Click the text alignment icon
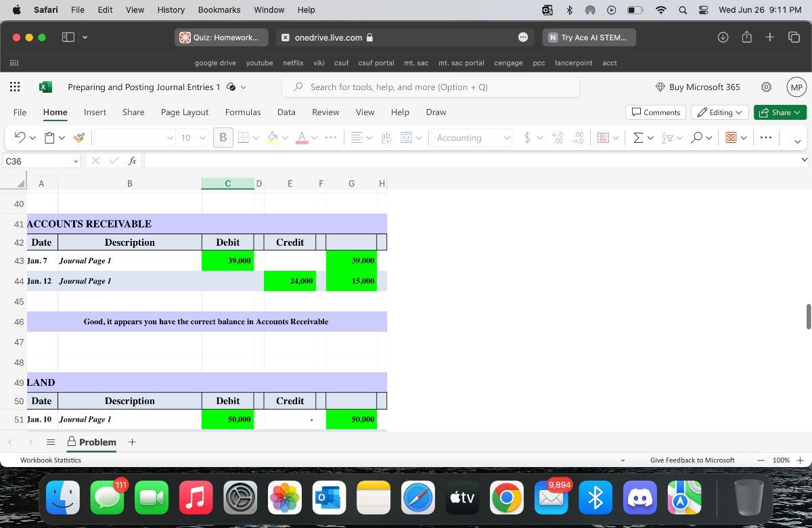 pos(357,137)
